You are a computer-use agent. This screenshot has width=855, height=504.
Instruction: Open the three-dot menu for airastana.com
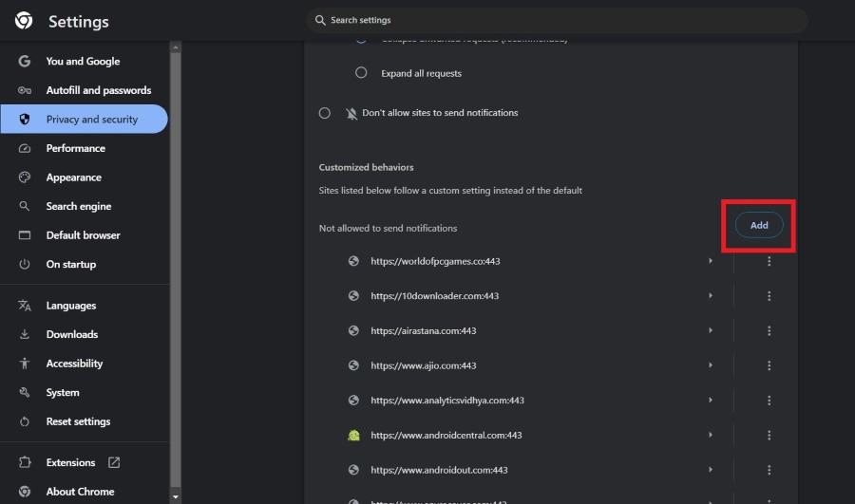769,330
